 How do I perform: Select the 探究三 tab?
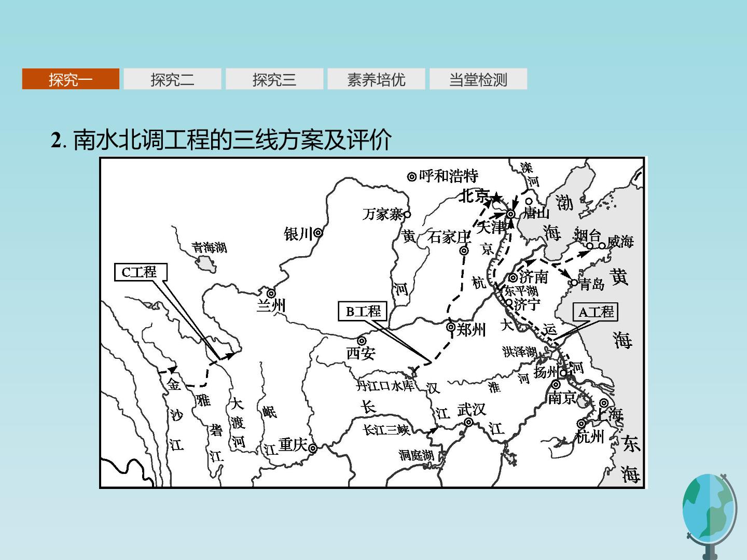coord(274,79)
